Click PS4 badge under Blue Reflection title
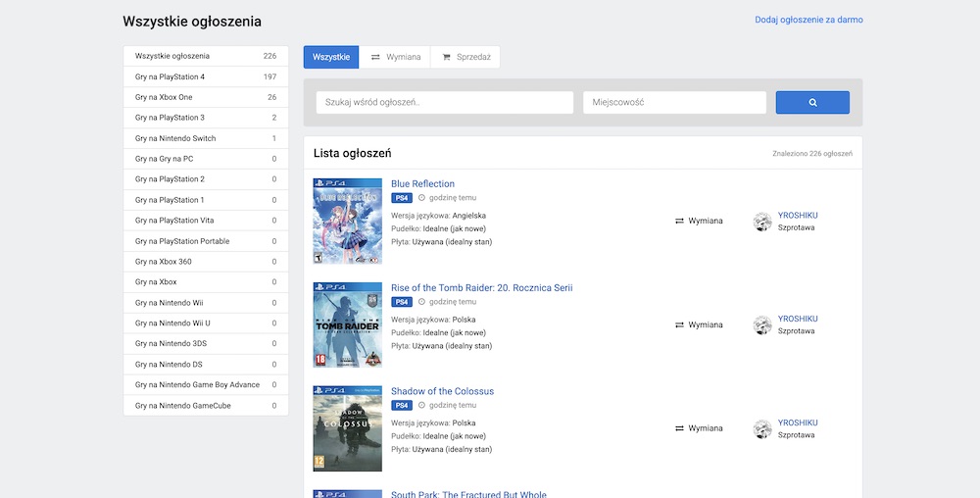Screen dimensions: 980x498 pos(402,198)
